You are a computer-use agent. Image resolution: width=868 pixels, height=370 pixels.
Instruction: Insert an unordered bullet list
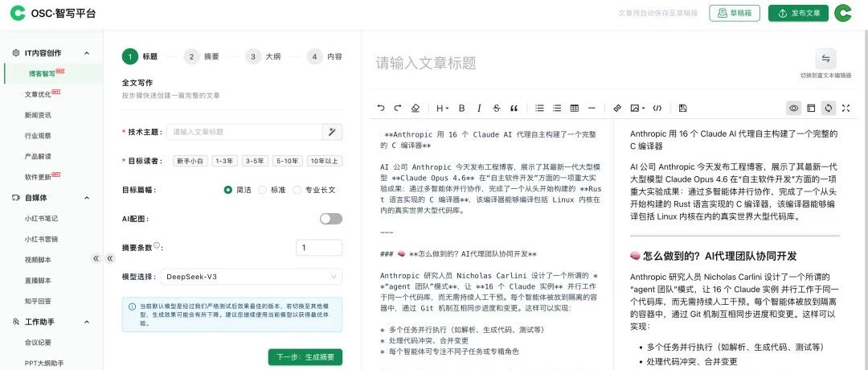[540, 108]
